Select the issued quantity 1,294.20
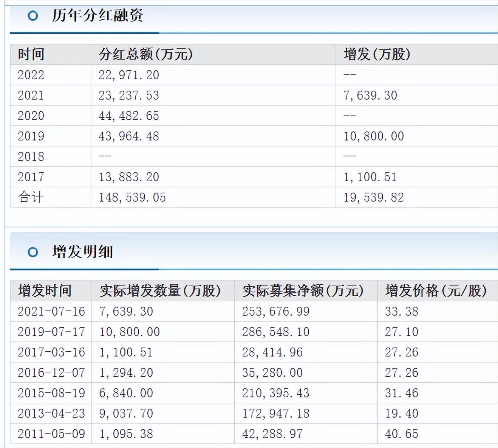 126,372
